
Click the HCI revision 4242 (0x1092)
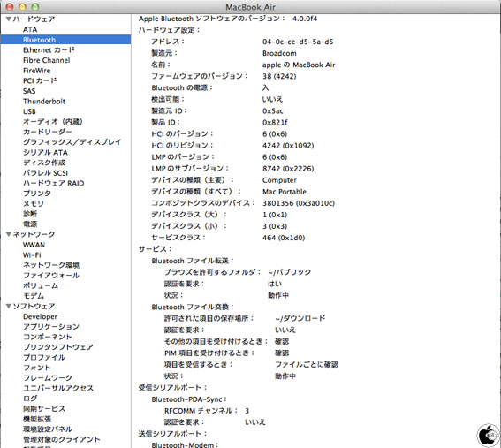coord(288,146)
